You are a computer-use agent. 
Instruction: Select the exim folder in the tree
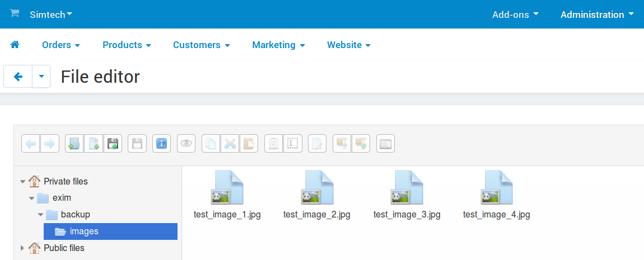point(62,198)
